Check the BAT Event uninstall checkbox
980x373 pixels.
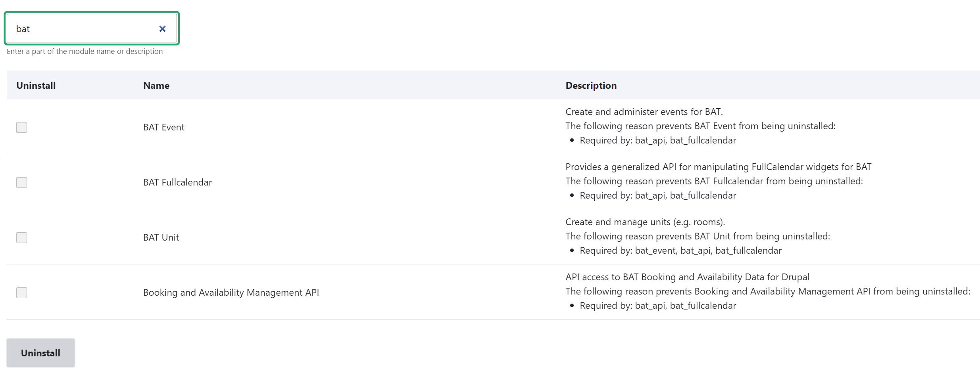(21, 127)
